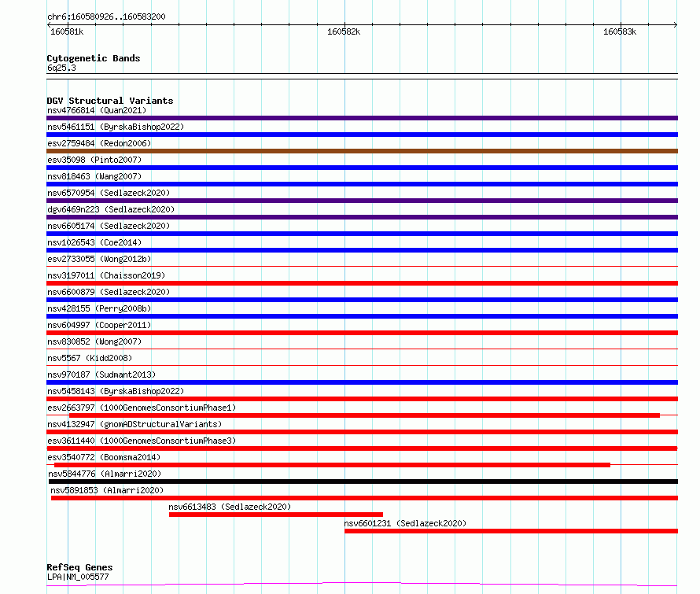Viewport: 700px width, 594px height.
Task: Click nsv5458143 (ByrskaBishop2022) label
Action: [116, 391]
